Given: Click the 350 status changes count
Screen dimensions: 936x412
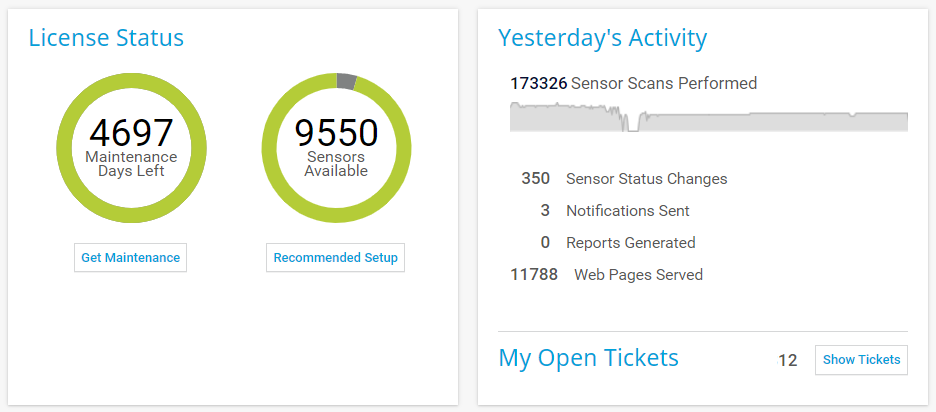Looking at the screenshot, I should [536, 179].
